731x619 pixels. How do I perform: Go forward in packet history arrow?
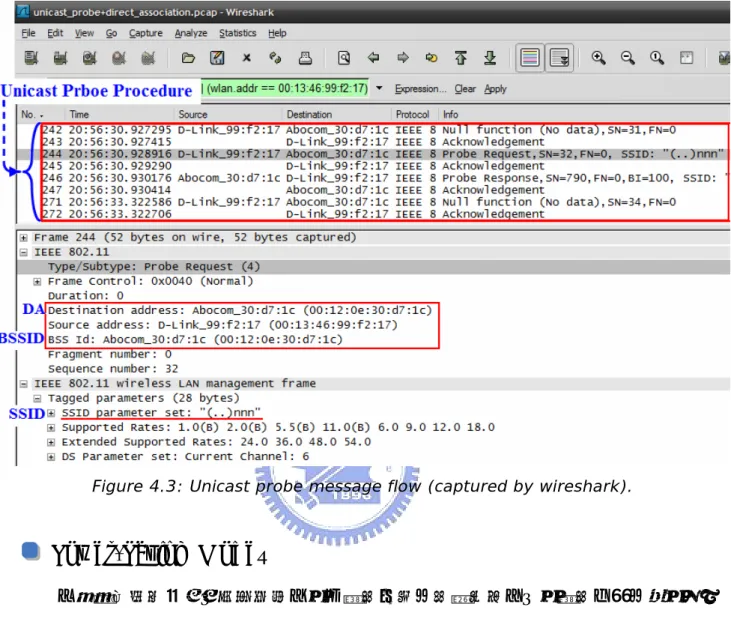[x=403, y=58]
